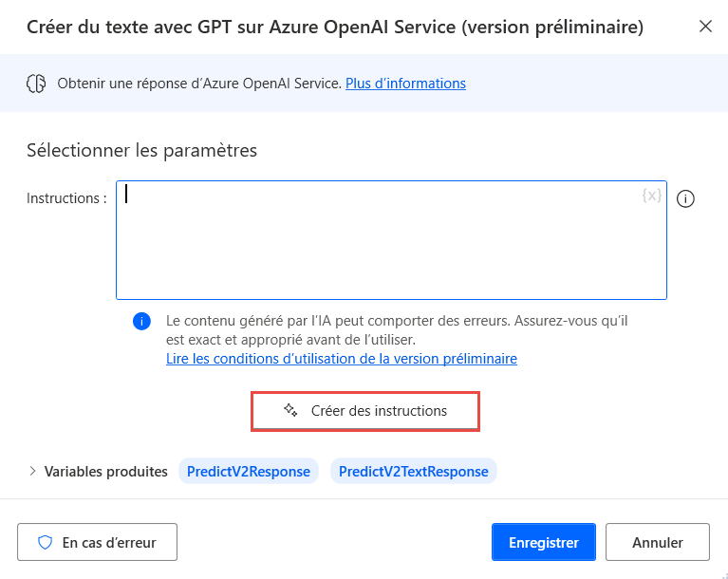
Task: Click the Enregistrer button
Action: (x=543, y=543)
